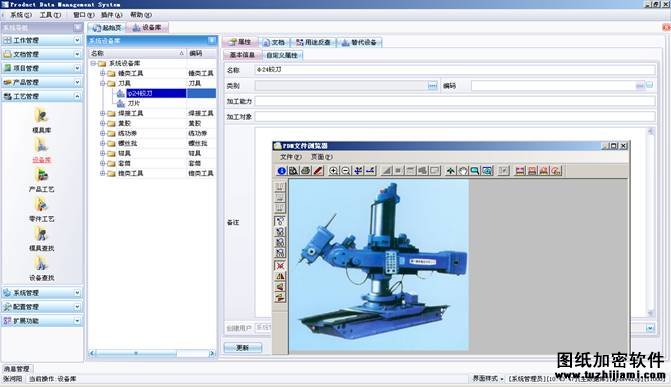
Task: Click the node-selection tool in the viewer side toolbar
Action: [x=280, y=221]
